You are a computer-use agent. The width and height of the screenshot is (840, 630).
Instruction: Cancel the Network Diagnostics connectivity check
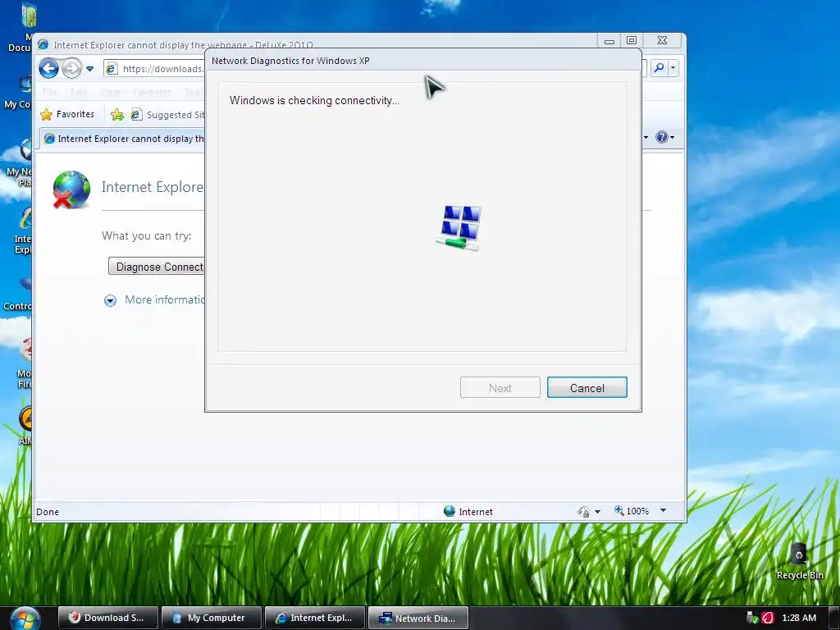pyautogui.click(x=587, y=387)
